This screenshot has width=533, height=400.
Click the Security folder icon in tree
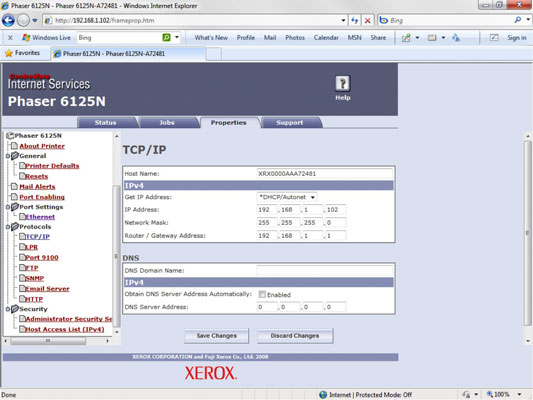pyautogui.click(x=15, y=309)
